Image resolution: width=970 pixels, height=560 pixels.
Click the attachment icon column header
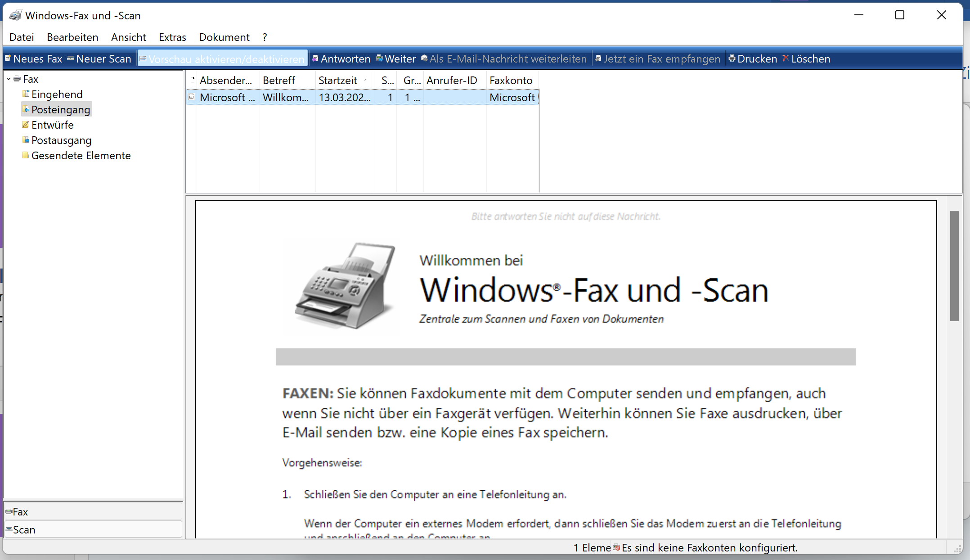click(x=193, y=80)
